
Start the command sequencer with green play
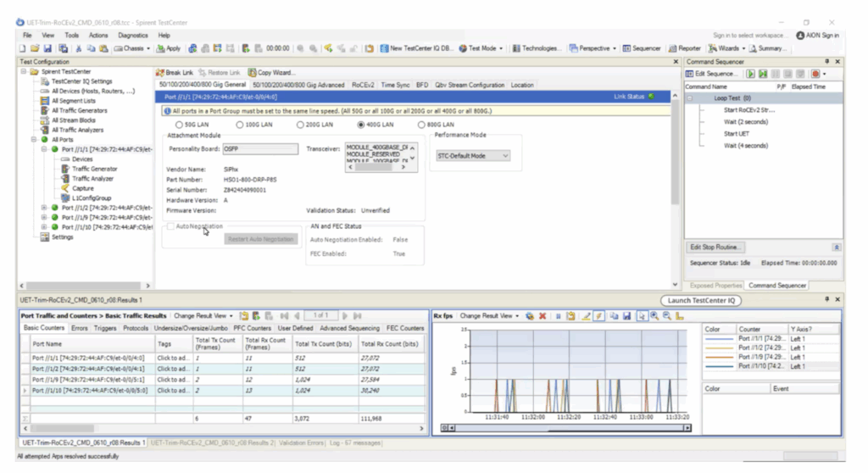coord(751,74)
